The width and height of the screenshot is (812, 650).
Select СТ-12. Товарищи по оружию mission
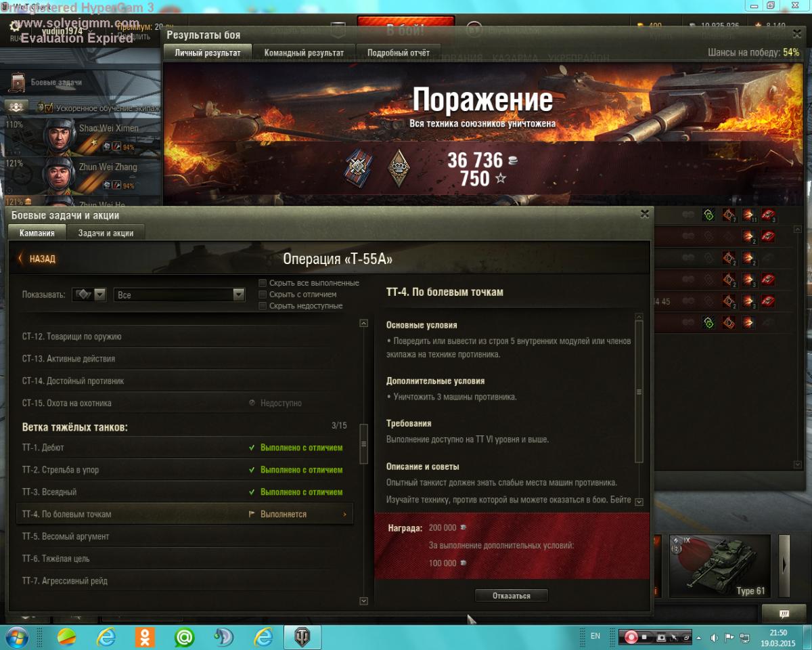click(184, 337)
